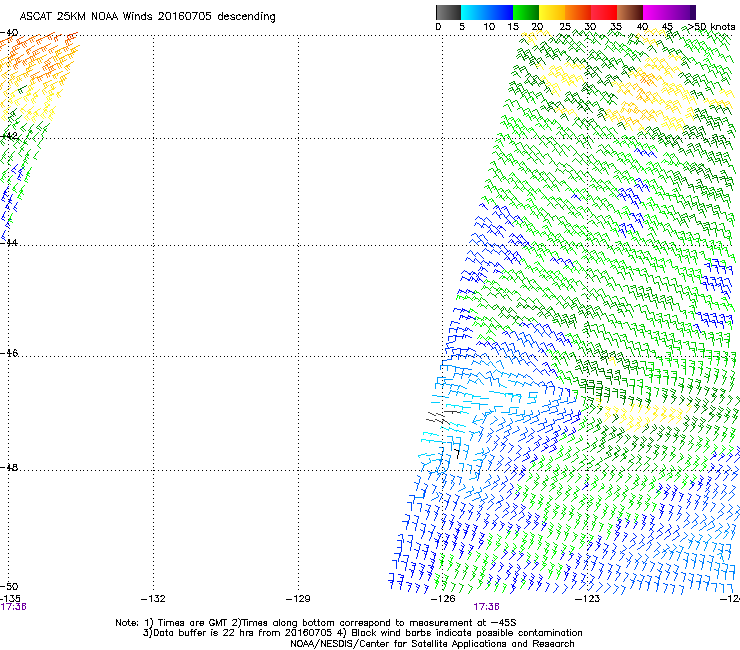Click the -135 longitude axis label
740x650 pixels.
[x=10, y=598]
